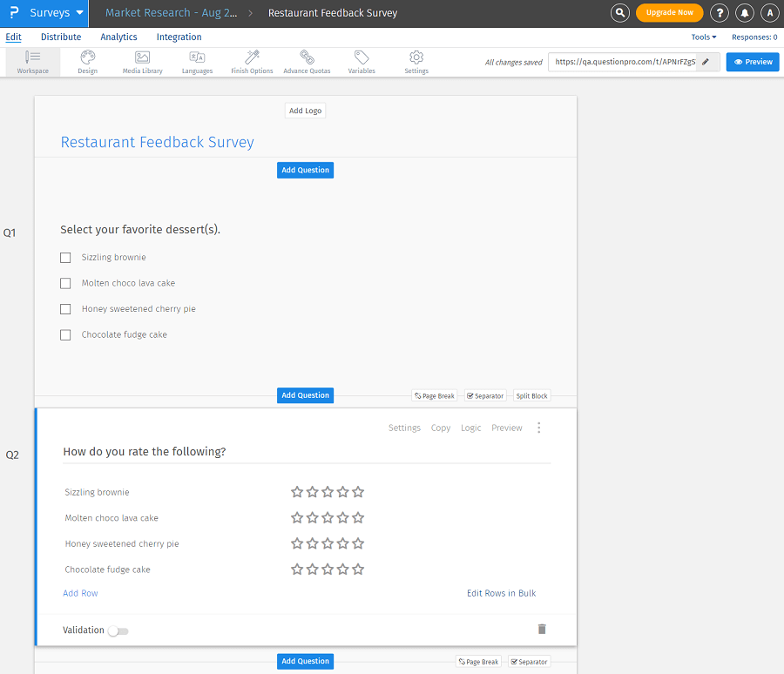Select the Design icon in the toolbar
784x674 pixels.
(x=87, y=61)
